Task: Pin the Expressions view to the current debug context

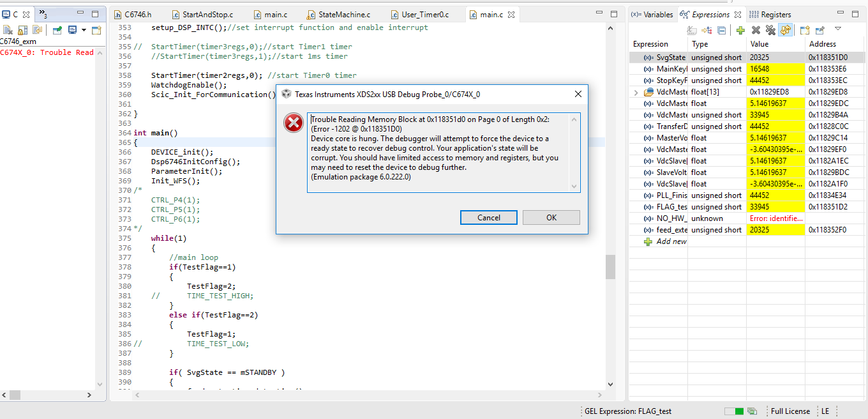Action: (x=819, y=30)
